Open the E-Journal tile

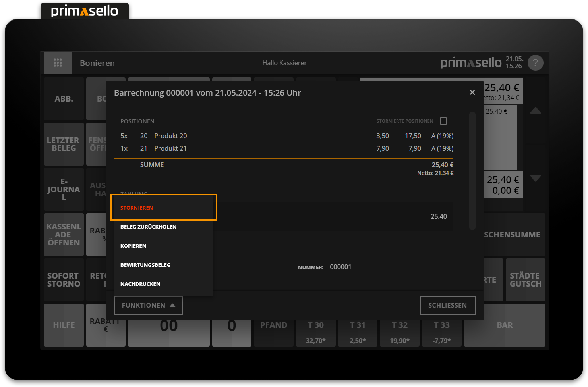[x=64, y=189]
